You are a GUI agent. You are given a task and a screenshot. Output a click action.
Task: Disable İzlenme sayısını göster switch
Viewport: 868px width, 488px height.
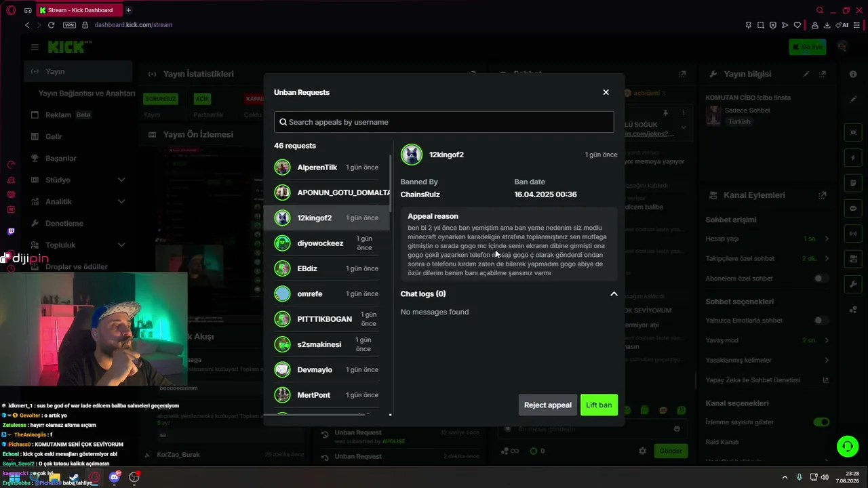click(x=821, y=422)
